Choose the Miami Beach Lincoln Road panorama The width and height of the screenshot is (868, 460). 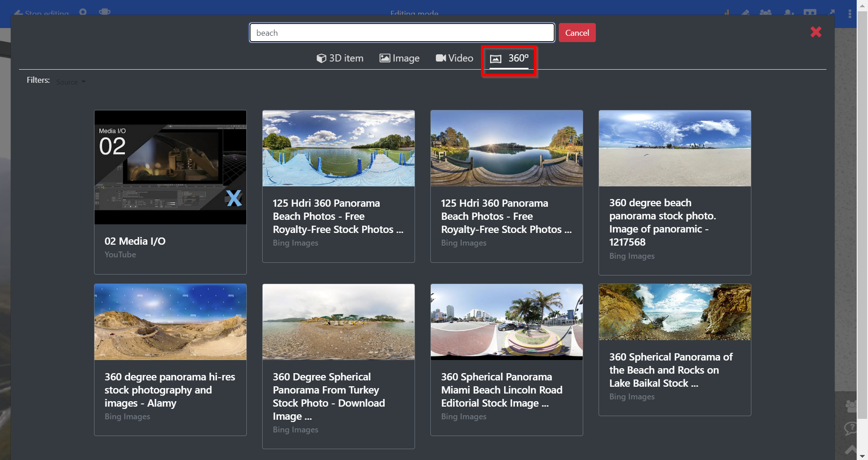coord(507,322)
